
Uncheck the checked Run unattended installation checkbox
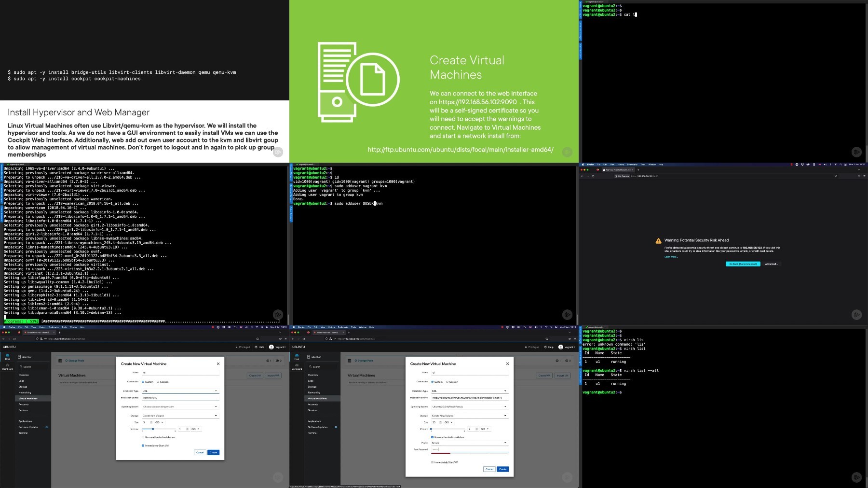(432, 437)
